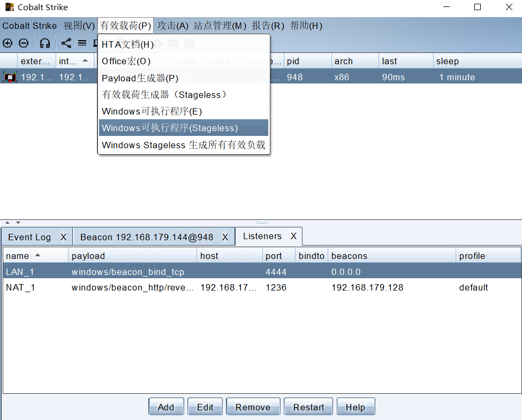
Task: Click the Remove listener button
Action: pyautogui.click(x=253, y=407)
